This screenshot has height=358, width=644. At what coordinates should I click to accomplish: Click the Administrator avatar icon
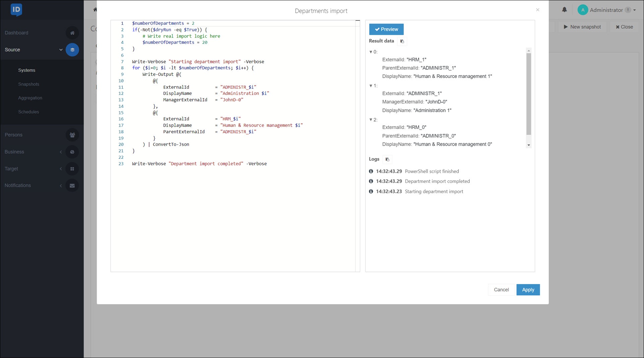click(583, 10)
